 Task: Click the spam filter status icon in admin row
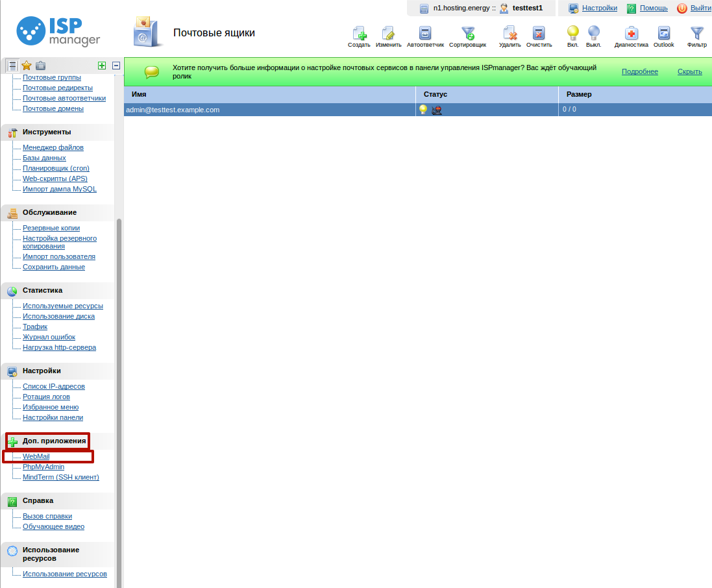437,110
